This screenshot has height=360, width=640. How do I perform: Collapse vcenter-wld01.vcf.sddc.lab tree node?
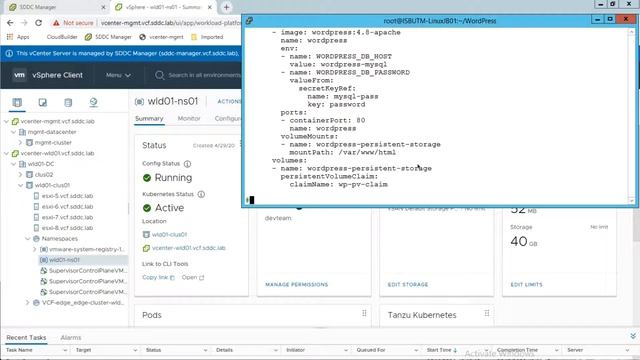click(7, 153)
